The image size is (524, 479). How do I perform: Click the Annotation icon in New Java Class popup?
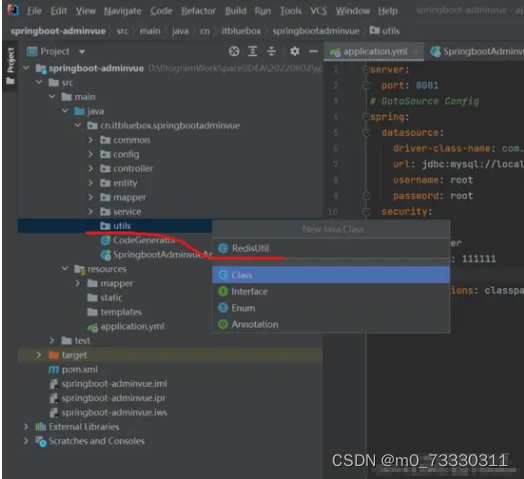(x=223, y=324)
